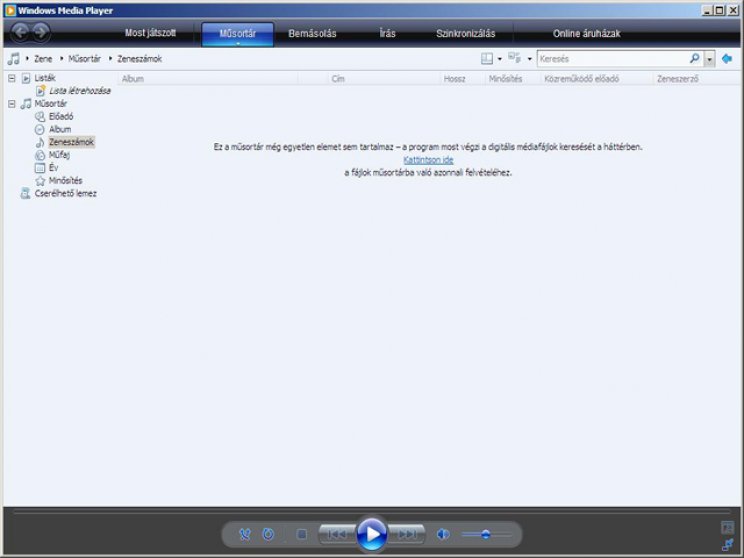Screen dimensions: 744x558
Task: Click the Album disc icon
Action: point(40,130)
